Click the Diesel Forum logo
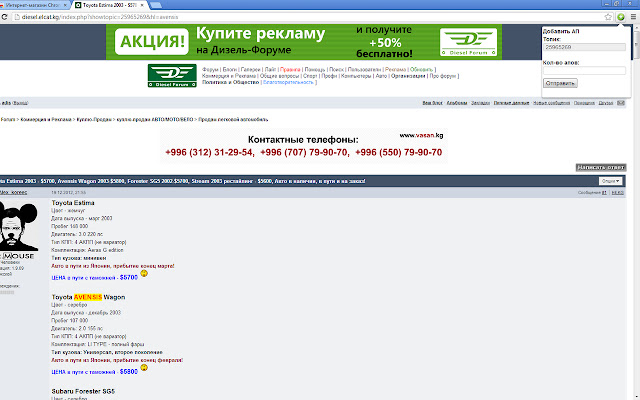Viewport: 640px width, 400px height. point(172,76)
